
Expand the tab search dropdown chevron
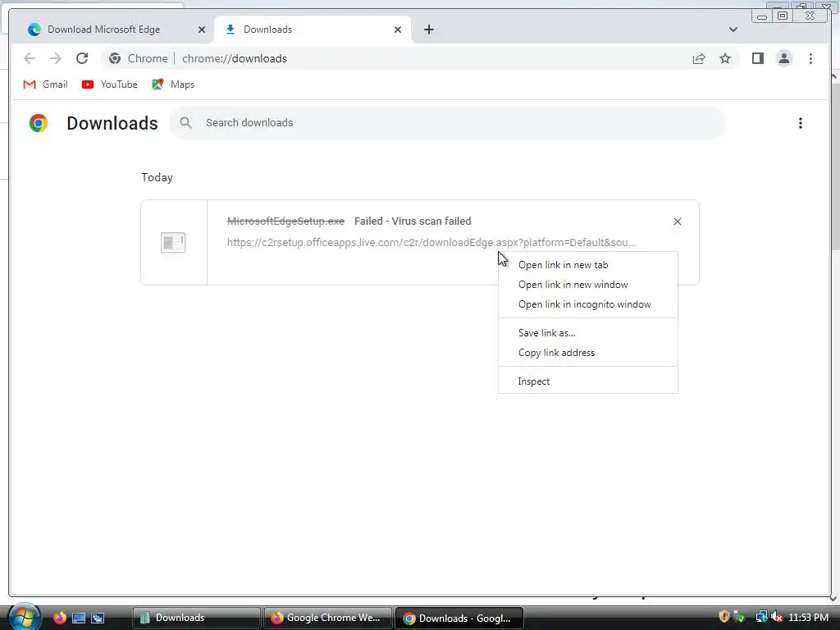pyautogui.click(x=733, y=30)
